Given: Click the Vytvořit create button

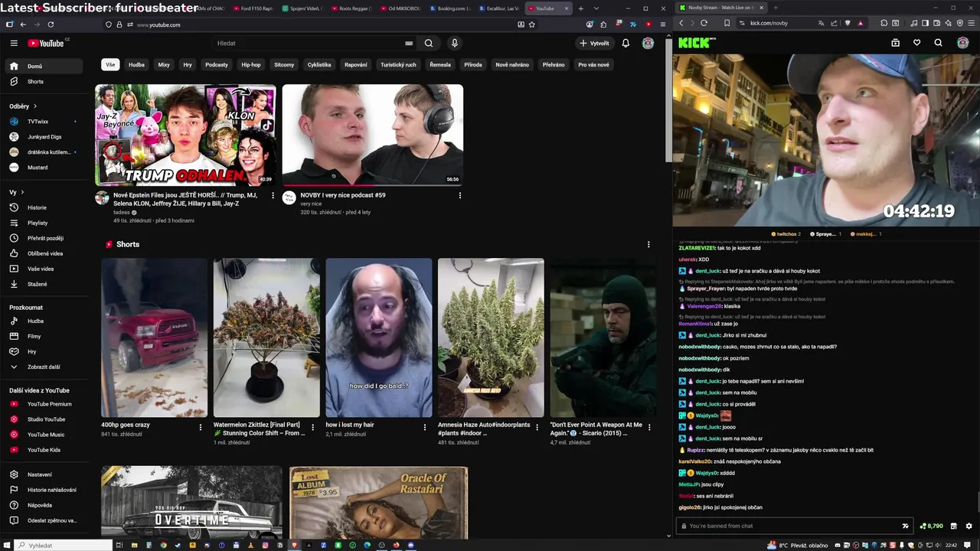Looking at the screenshot, I should (594, 44).
